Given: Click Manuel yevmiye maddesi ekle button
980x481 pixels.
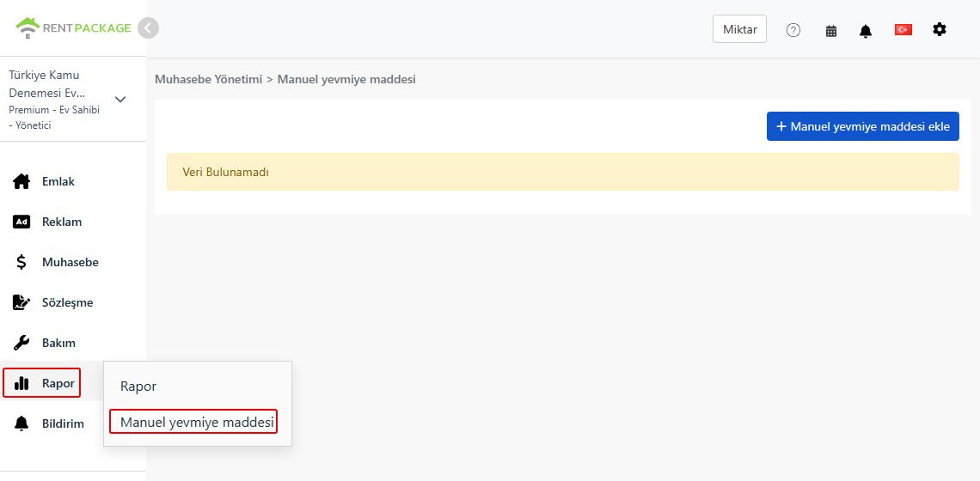Looking at the screenshot, I should point(862,126).
